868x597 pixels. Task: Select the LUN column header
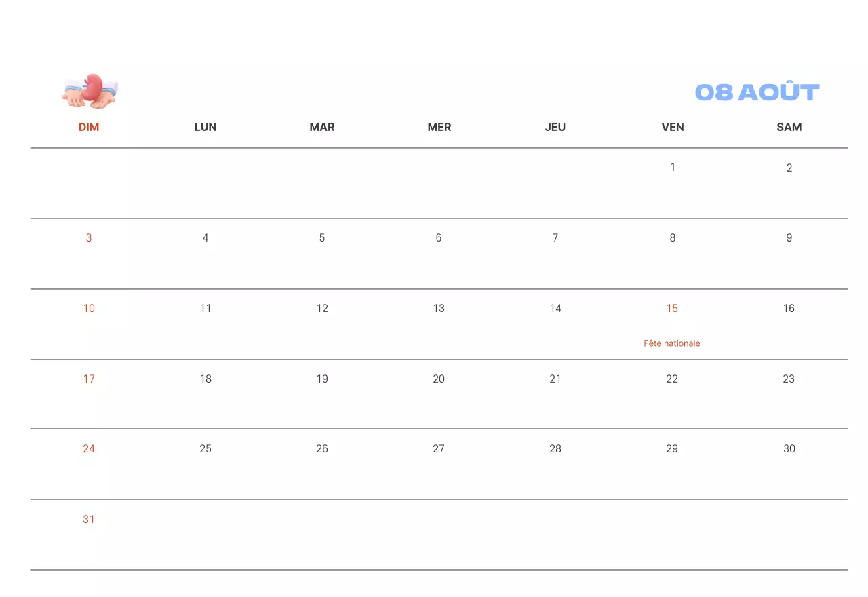tap(205, 127)
